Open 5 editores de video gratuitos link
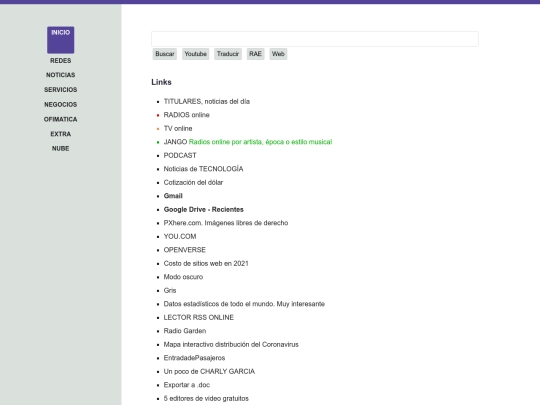Screen dimensions: 540x405 [206, 398]
